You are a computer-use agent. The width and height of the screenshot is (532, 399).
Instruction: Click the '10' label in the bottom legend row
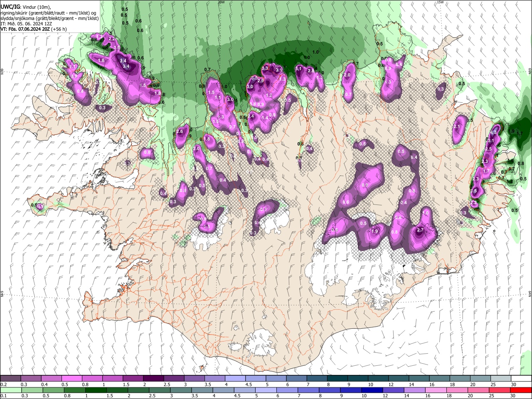(x=364, y=396)
